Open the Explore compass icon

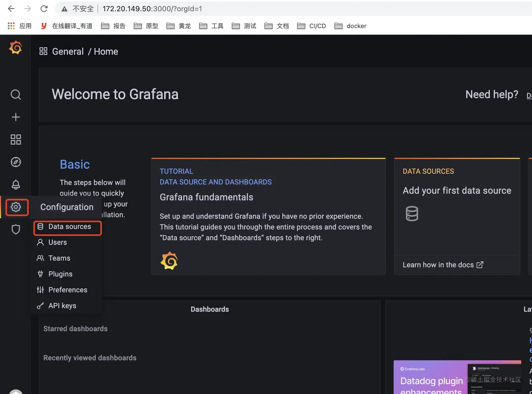click(16, 162)
